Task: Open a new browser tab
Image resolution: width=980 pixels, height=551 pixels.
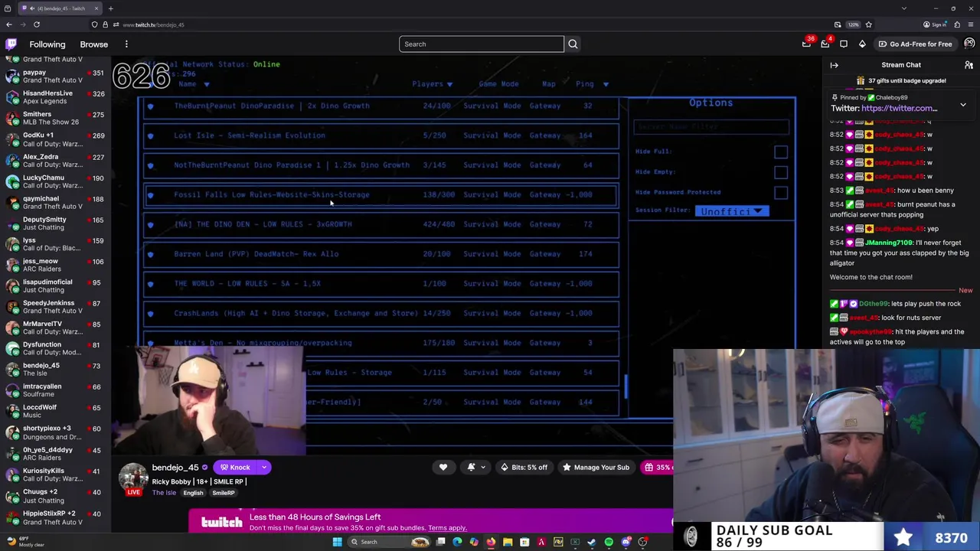Action: (110, 8)
